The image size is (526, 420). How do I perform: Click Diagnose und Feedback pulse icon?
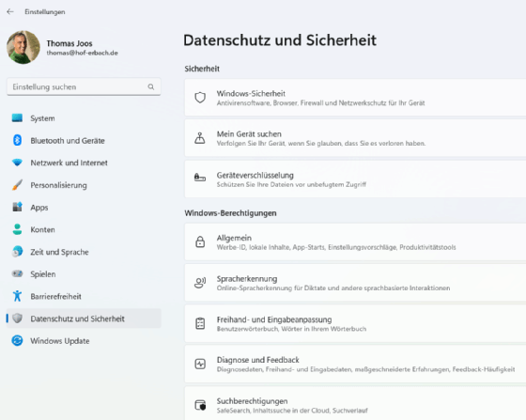tap(200, 364)
